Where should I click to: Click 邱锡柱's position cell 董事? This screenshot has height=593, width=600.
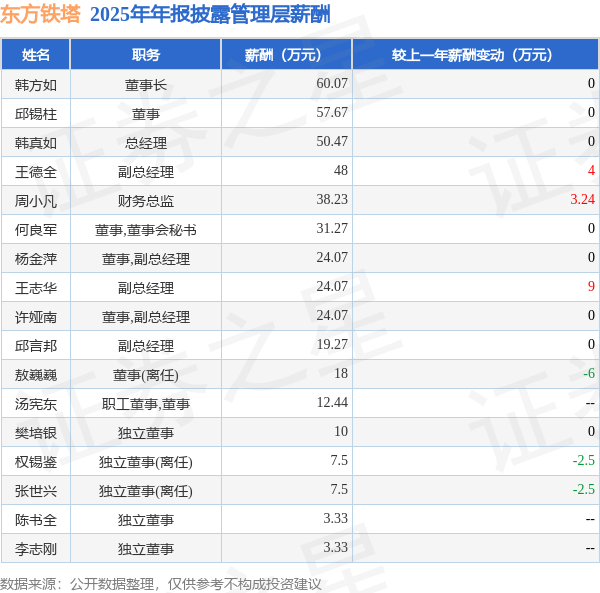[146, 114]
